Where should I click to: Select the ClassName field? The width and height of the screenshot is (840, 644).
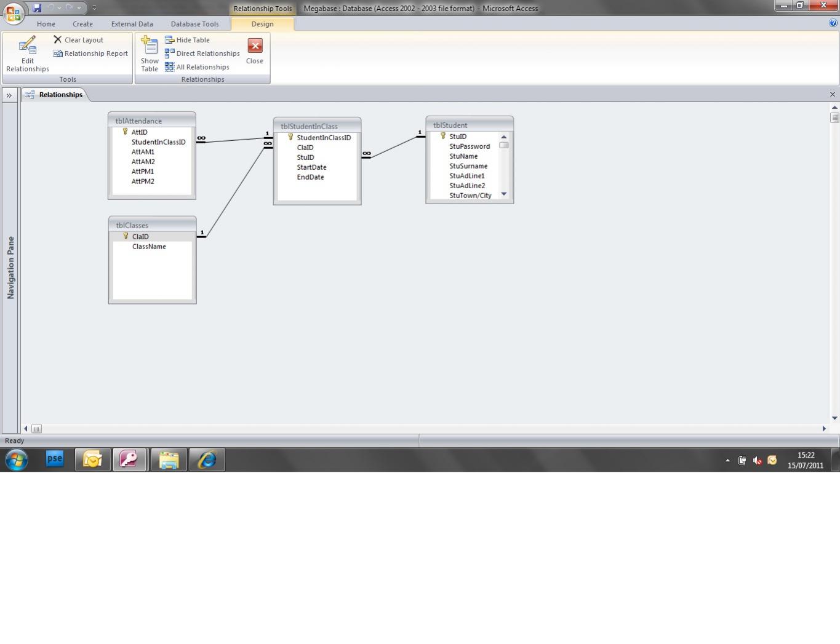149,247
